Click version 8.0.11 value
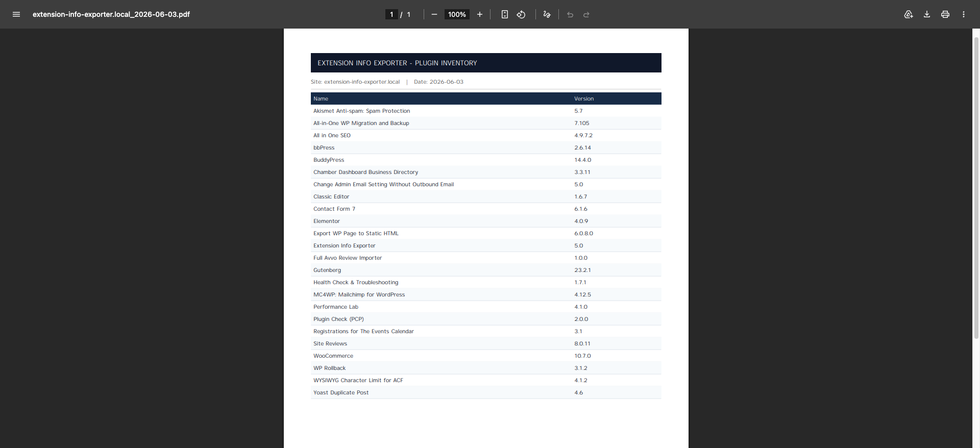 pyautogui.click(x=582, y=343)
